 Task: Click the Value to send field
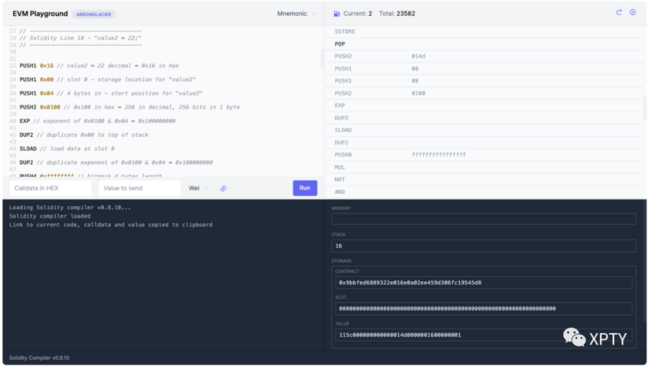(x=140, y=188)
